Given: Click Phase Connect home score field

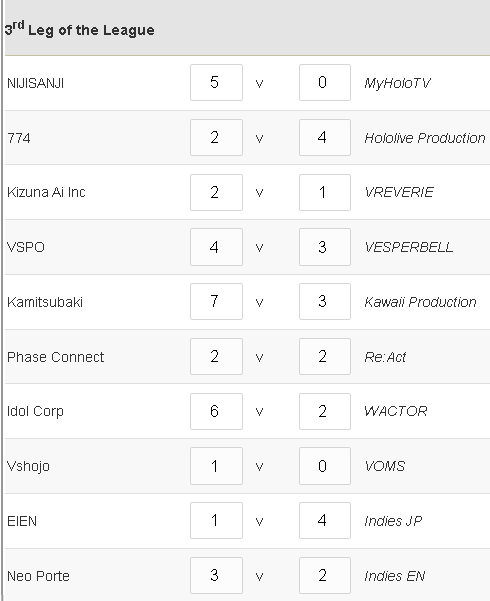Looking at the screenshot, I should point(216,356).
